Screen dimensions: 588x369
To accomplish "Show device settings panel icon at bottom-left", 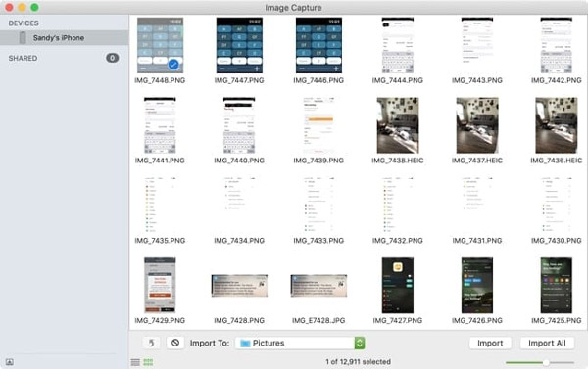I will pyautogui.click(x=10, y=362).
